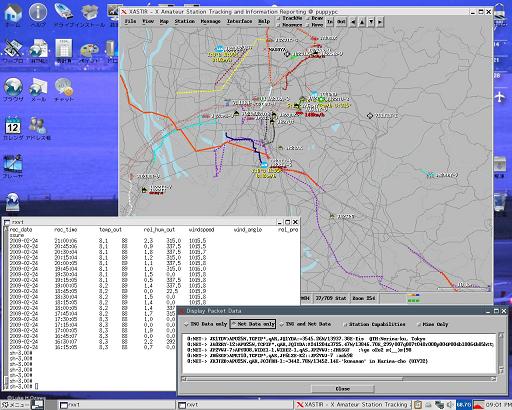Zoom the map with the Out button

(341, 22)
